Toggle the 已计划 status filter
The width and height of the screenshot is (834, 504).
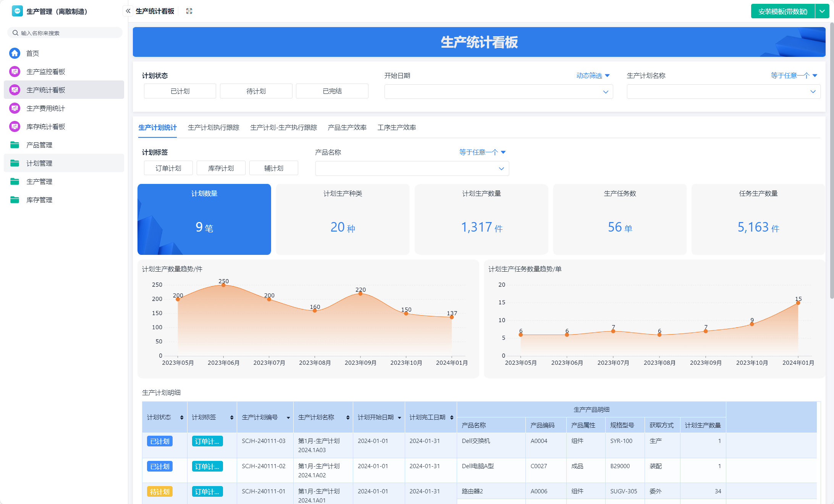point(180,91)
